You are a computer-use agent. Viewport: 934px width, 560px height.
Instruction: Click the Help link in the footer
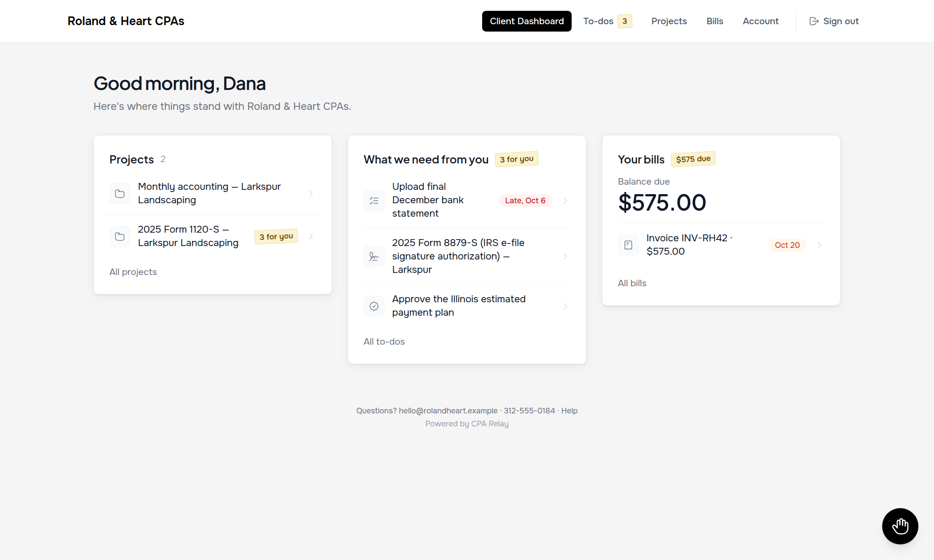[569, 411]
